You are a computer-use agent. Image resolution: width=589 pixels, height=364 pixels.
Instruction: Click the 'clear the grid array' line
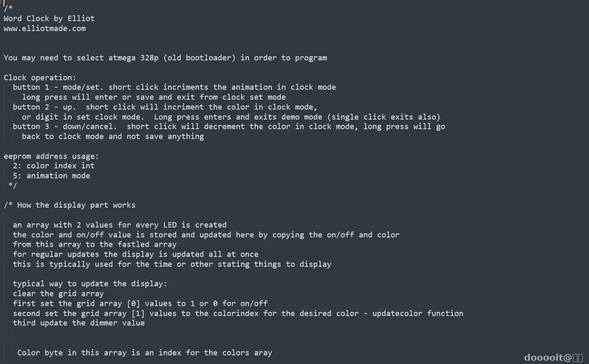pos(58,294)
